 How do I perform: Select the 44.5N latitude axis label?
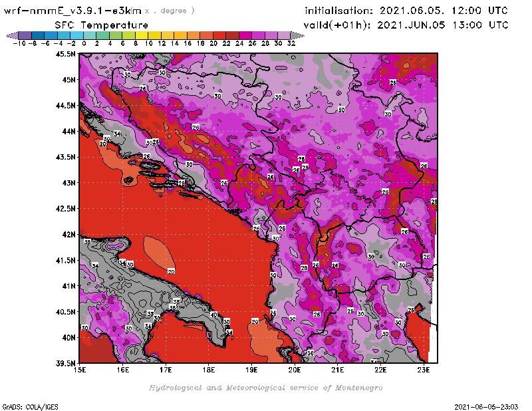[65, 106]
